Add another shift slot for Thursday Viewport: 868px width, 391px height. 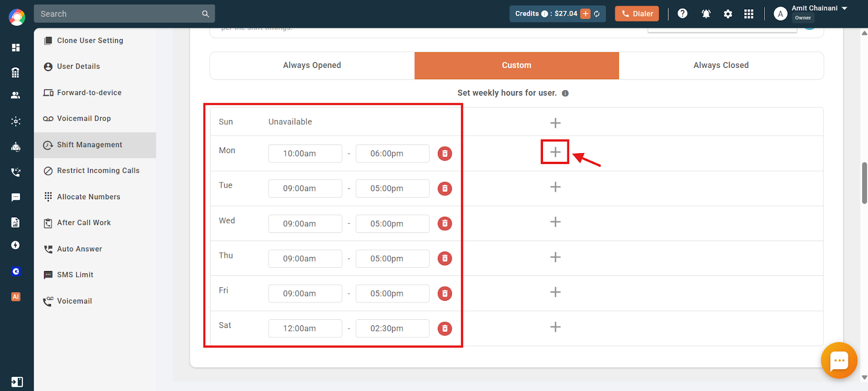click(x=556, y=257)
